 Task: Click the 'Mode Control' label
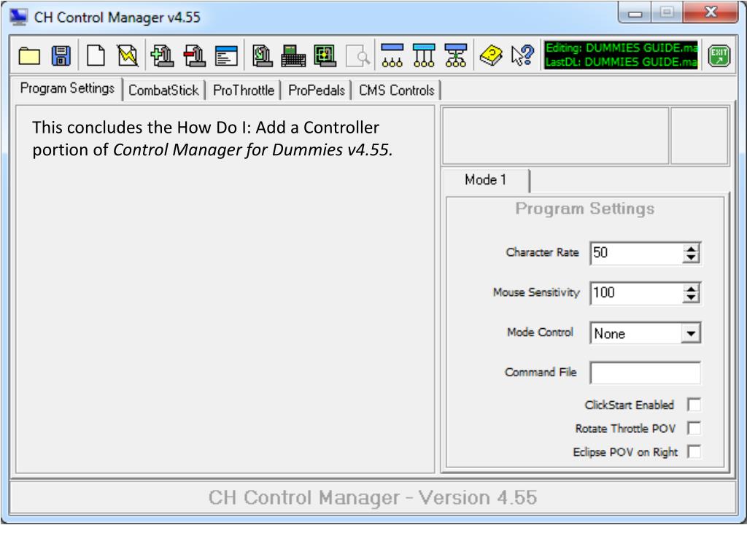click(x=540, y=332)
